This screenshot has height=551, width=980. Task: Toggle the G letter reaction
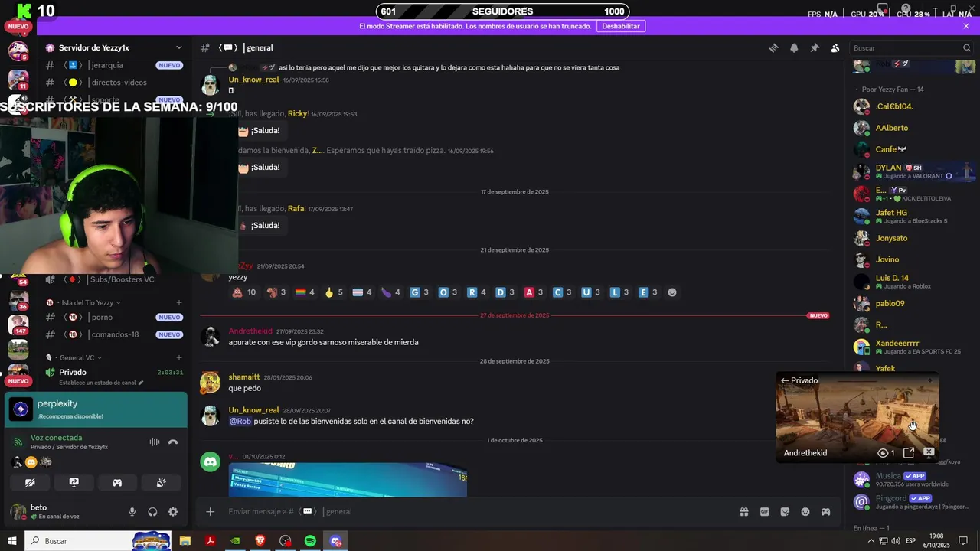click(420, 292)
